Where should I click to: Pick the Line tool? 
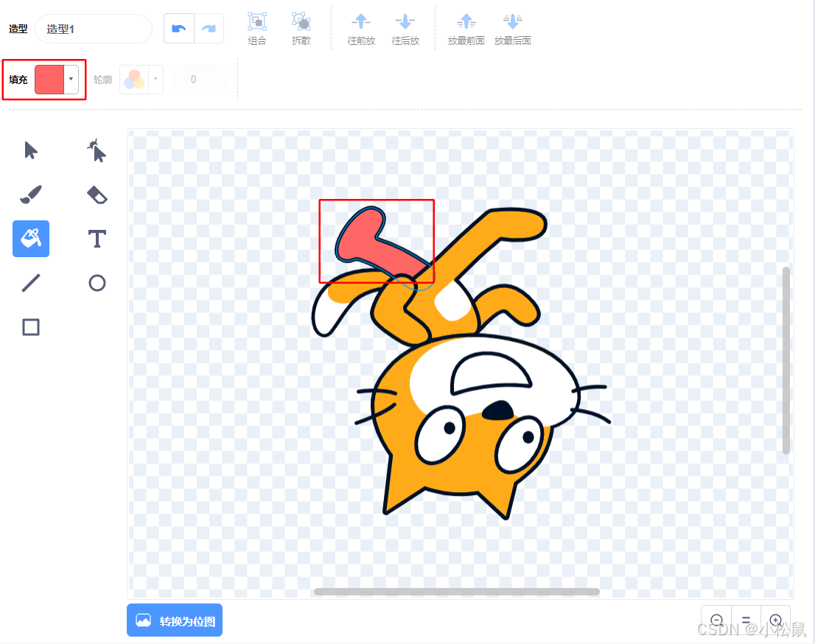[31, 283]
